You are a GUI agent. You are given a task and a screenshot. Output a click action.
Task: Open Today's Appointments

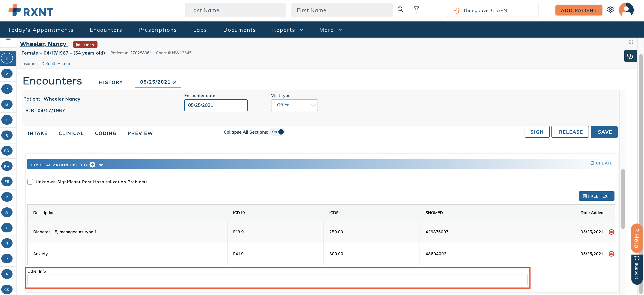point(40,30)
